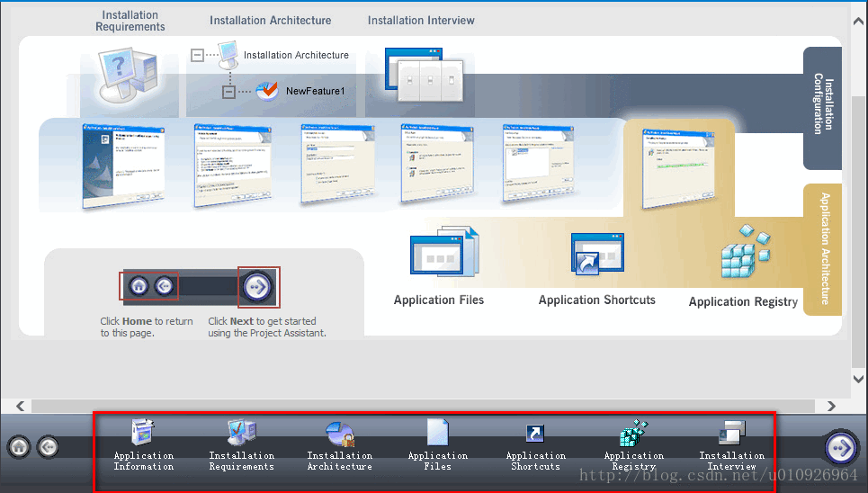868x493 pixels.
Task: Click the Installation Architecture computer tree icon
Action: (228, 54)
